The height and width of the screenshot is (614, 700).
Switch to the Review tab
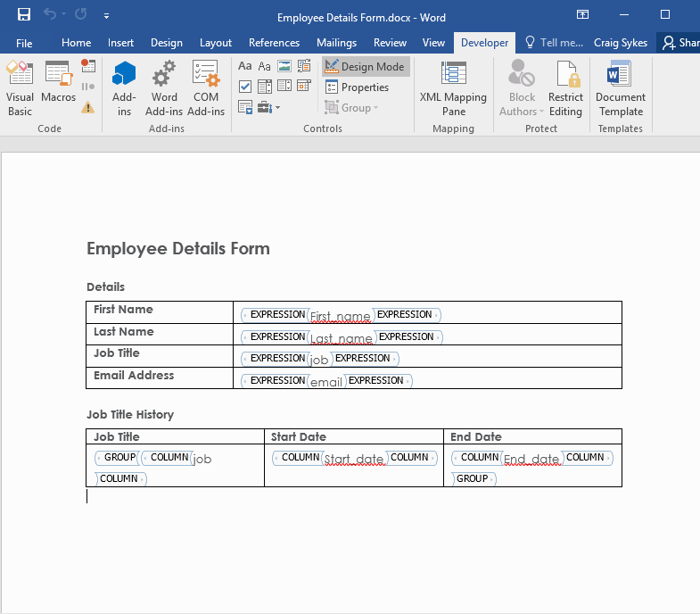tap(390, 43)
